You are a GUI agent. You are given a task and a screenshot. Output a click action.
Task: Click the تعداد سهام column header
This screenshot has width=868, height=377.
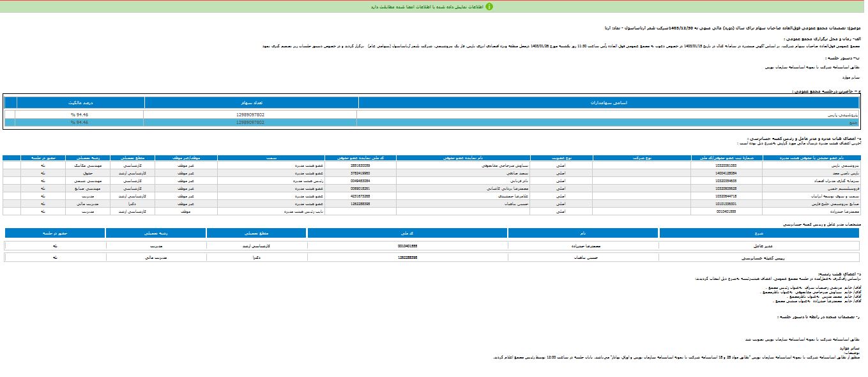tap(252, 102)
